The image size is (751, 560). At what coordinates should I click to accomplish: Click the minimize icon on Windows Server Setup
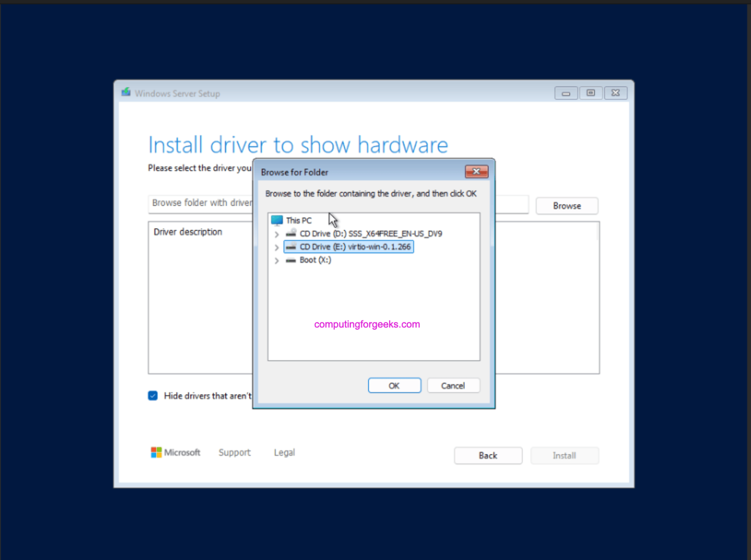tap(566, 93)
